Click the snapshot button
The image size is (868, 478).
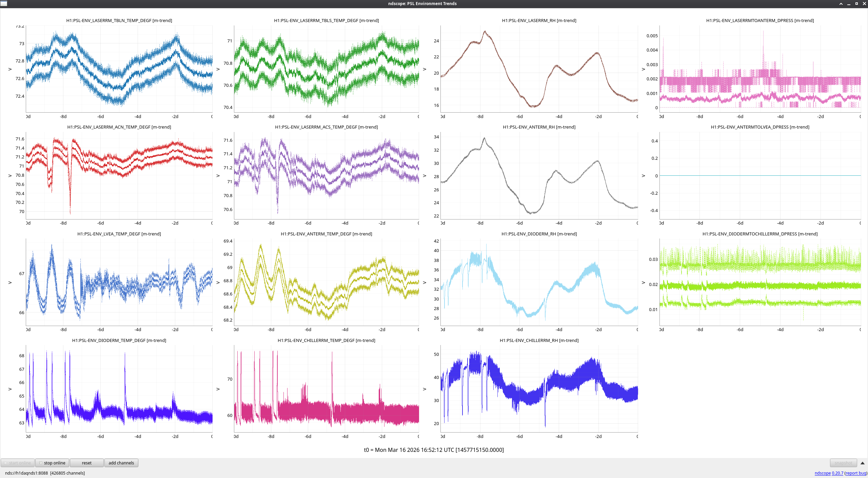click(843, 463)
